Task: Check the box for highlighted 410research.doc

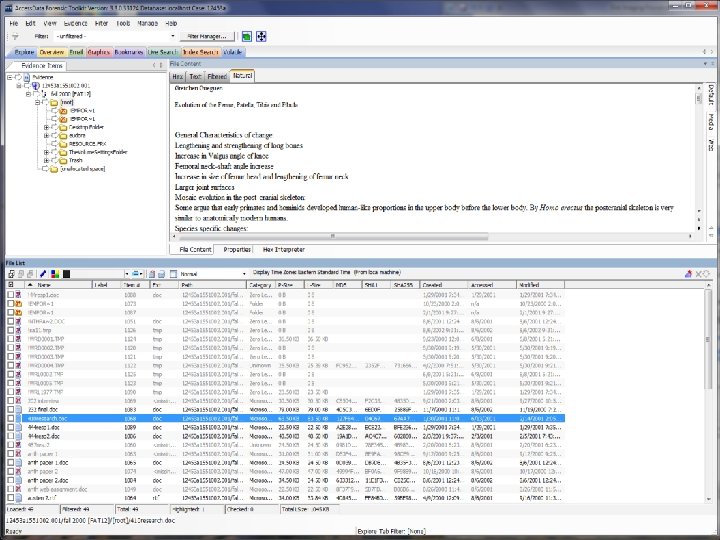Action: coord(11,418)
